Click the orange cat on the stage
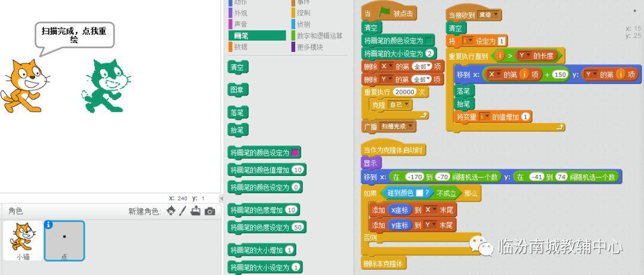Screen dimensions: 644x275 tap(24, 85)
